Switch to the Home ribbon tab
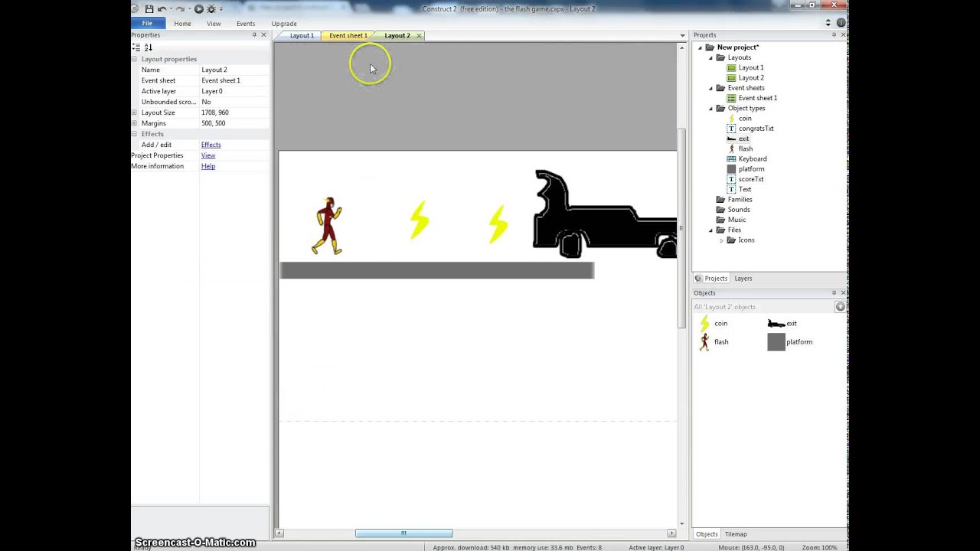 click(182, 24)
